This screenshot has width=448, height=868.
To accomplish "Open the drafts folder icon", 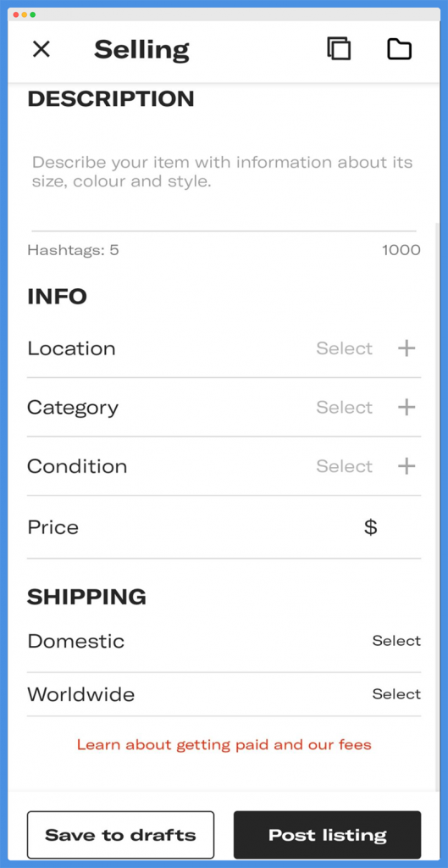I will 399,49.
